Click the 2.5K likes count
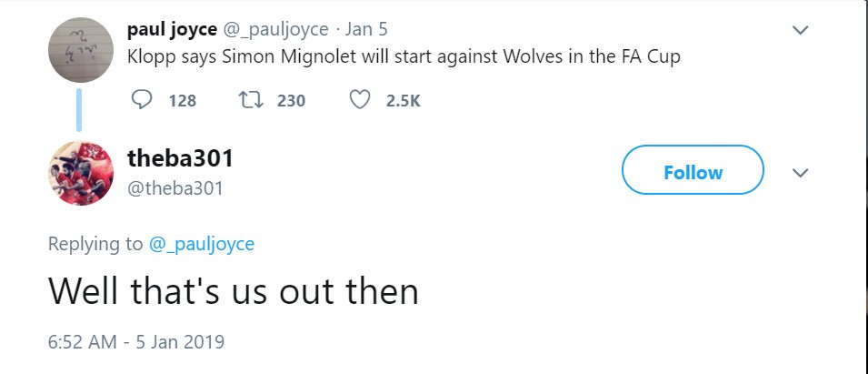This screenshot has height=374, width=868. [x=403, y=100]
